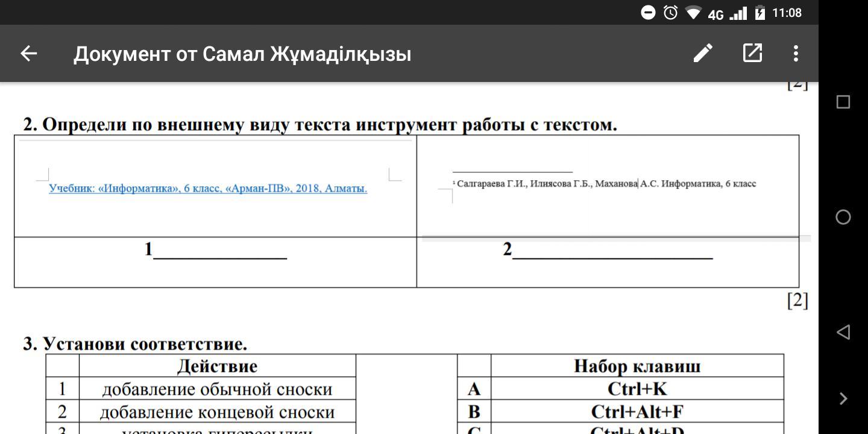This screenshot has height=434, width=868.
Task: Tap the circular Home navigation button
Action: 843,217
